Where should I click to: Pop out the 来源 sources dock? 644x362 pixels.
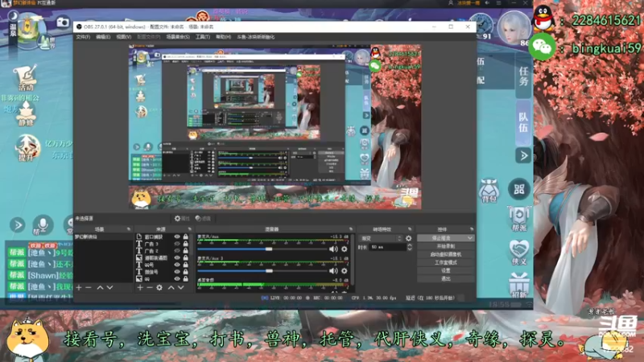click(x=190, y=229)
